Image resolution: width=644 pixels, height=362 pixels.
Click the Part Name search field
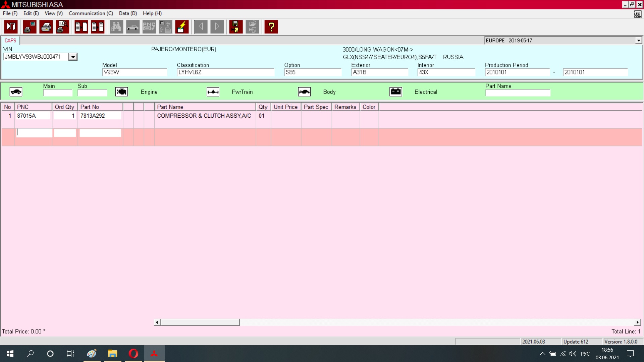pyautogui.click(x=518, y=93)
